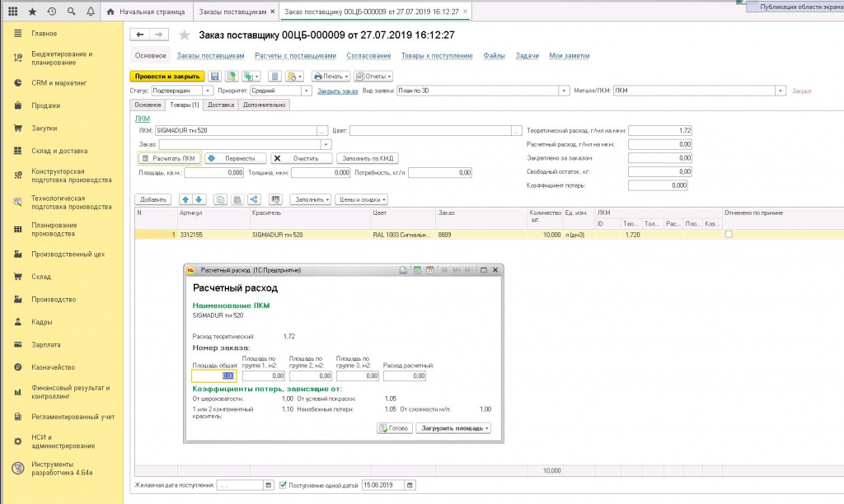Click Площадь по группе 1 field

[264, 376]
